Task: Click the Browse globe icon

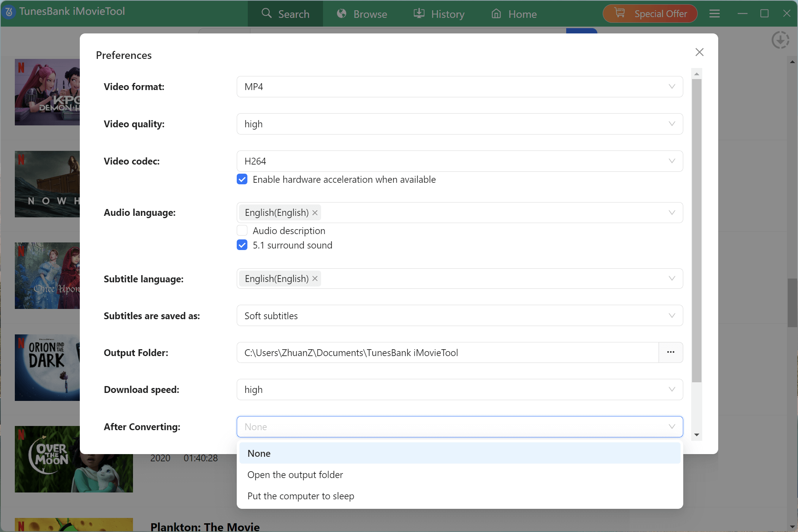Action: (x=341, y=14)
